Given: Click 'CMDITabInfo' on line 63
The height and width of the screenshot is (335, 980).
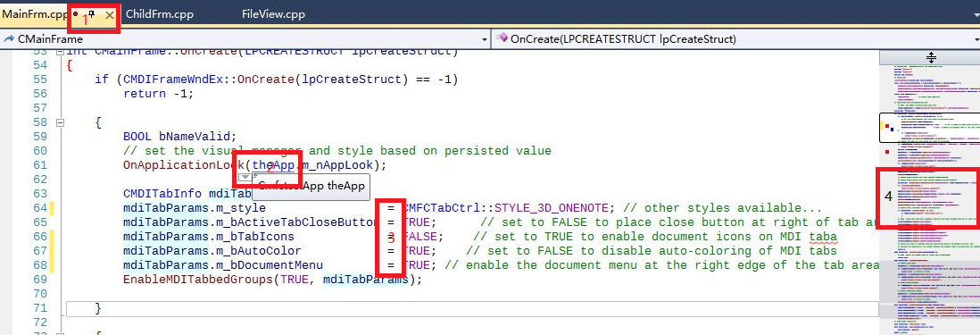Looking at the screenshot, I should [162, 194].
